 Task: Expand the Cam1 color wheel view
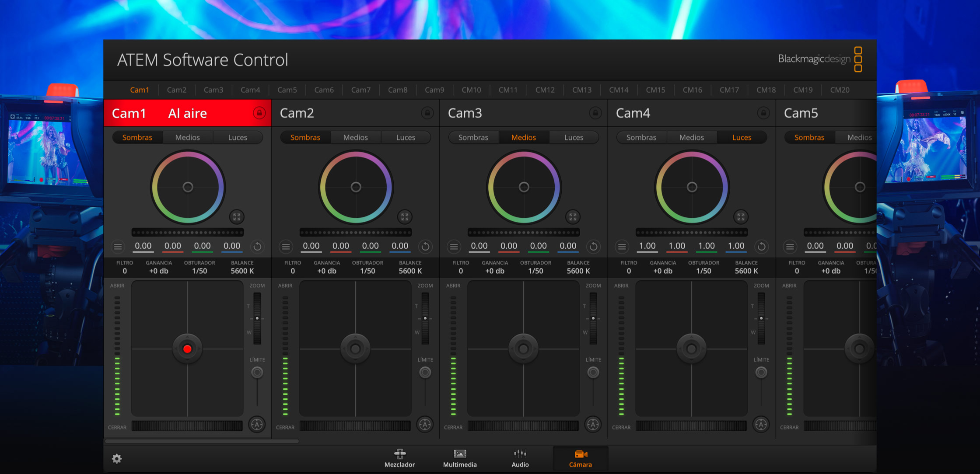click(237, 216)
